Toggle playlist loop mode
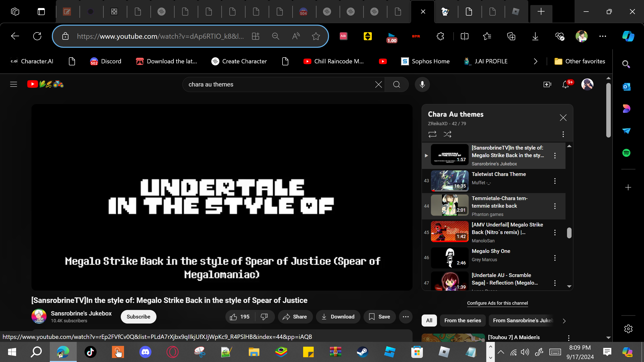Image resolution: width=644 pixels, height=362 pixels. (x=432, y=134)
